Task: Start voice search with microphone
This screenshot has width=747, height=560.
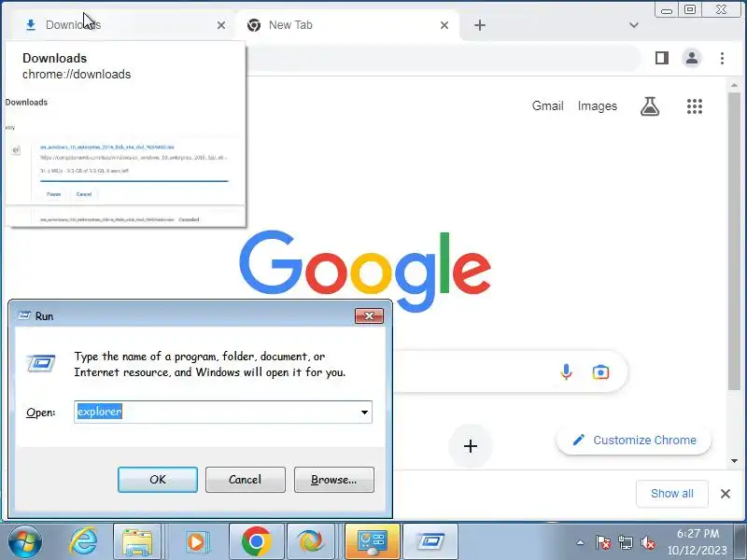Action: [x=566, y=371]
